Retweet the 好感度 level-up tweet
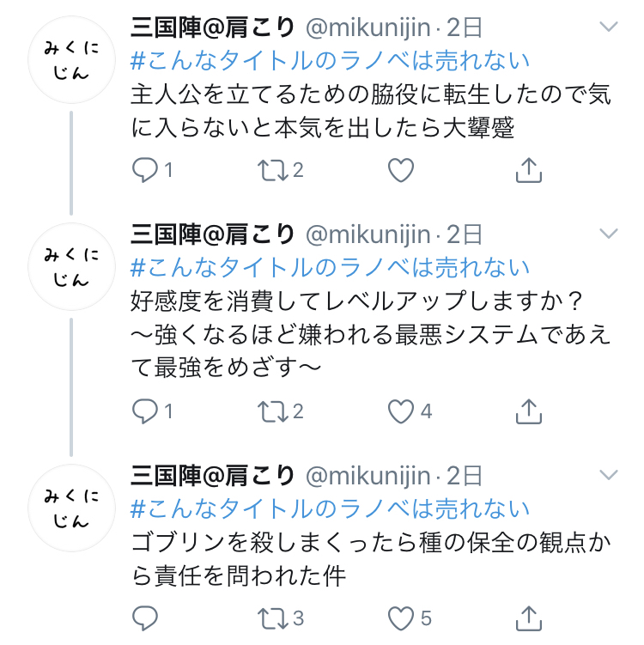 [271, 411]
